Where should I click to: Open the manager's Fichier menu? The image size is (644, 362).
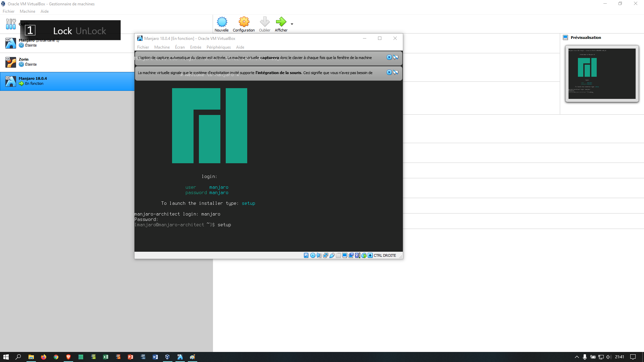pyautogui.click(x=8, y=11)
